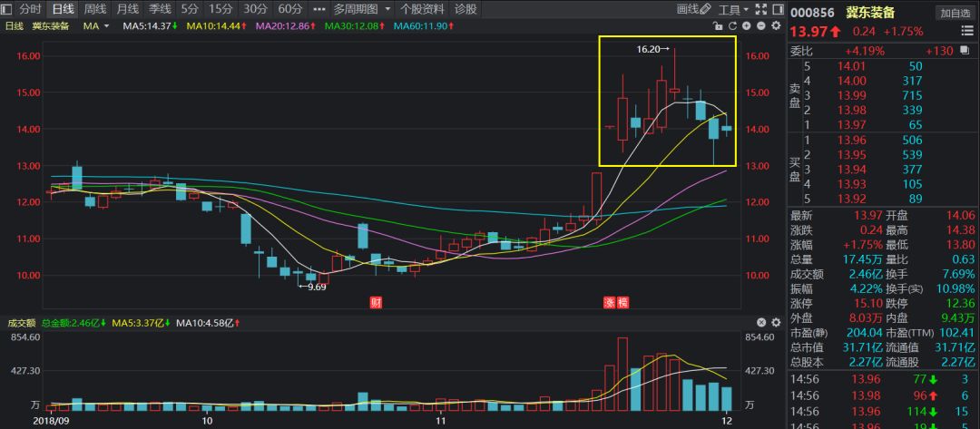The image size is (980, 429).
Task: Open volume panel settings gear
Action: (776, 323)
